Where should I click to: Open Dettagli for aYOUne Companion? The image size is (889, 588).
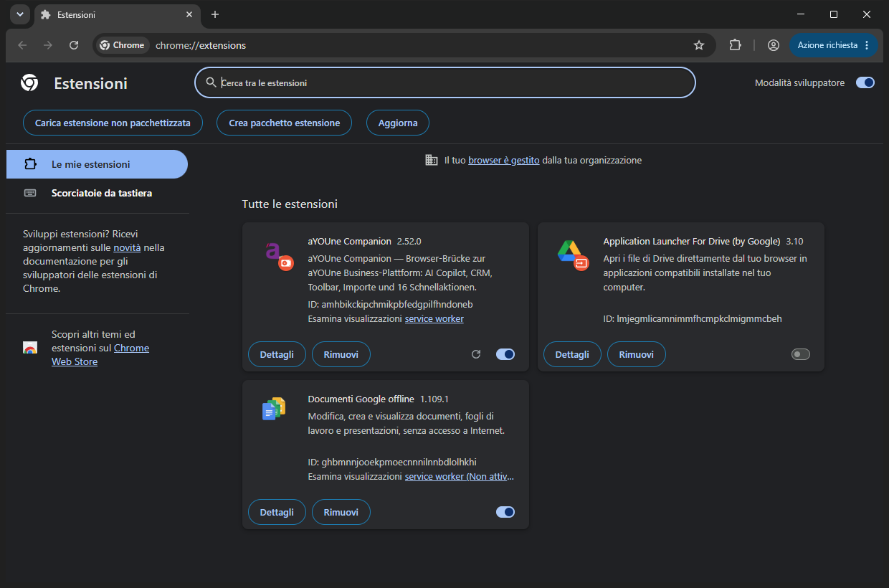point(277,354)
